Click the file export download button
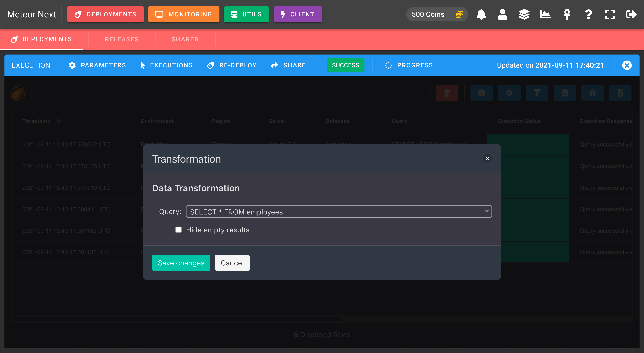Image resolution: width=644 pixels, height=353 pixels. [x=620, y=93]
